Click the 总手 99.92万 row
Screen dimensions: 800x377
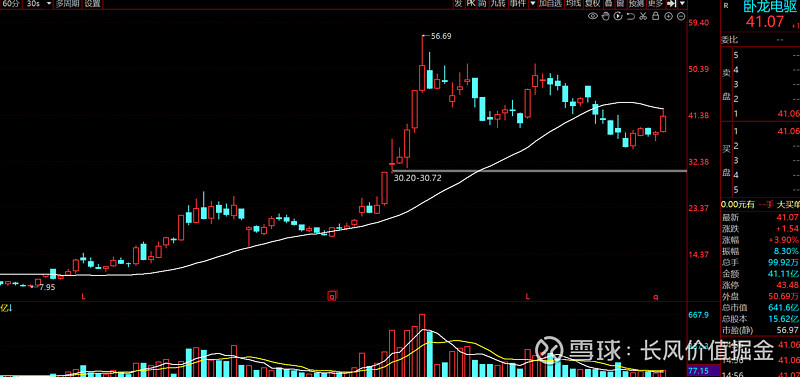pyautogui.click(x=760, y=262)
